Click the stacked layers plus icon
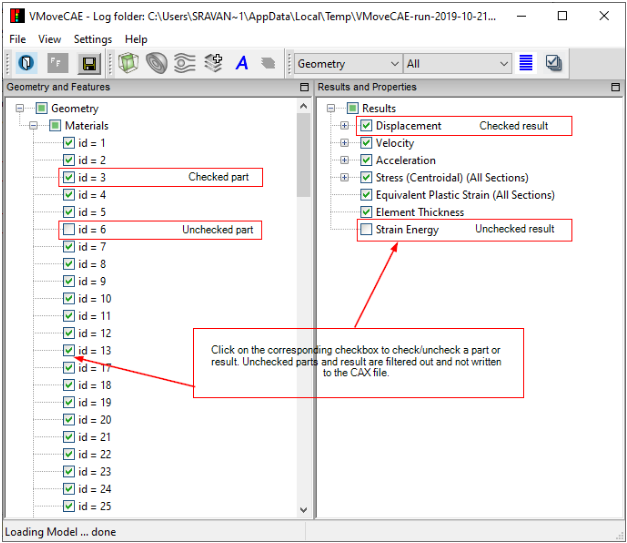 (x=214, y=63)
